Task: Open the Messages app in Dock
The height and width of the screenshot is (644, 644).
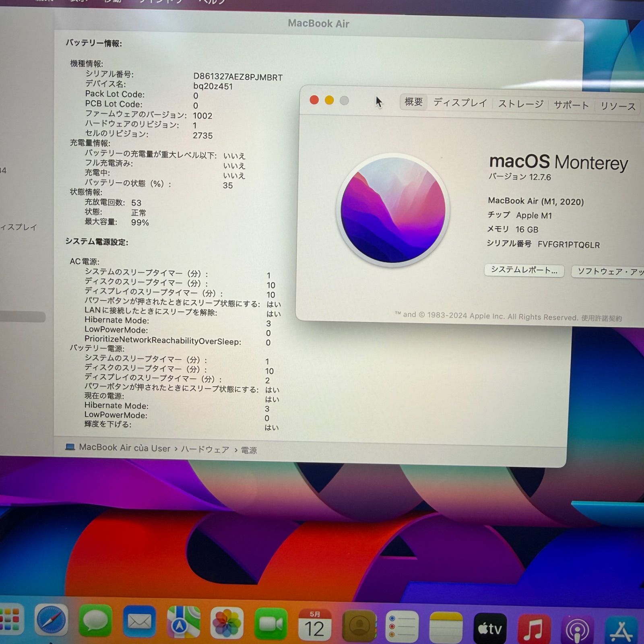Action: 95,621
